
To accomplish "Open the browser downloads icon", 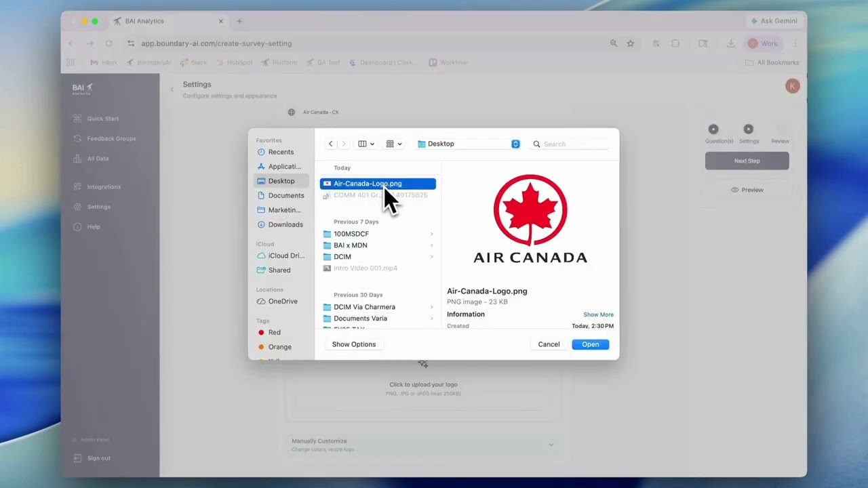I will 731,43.
